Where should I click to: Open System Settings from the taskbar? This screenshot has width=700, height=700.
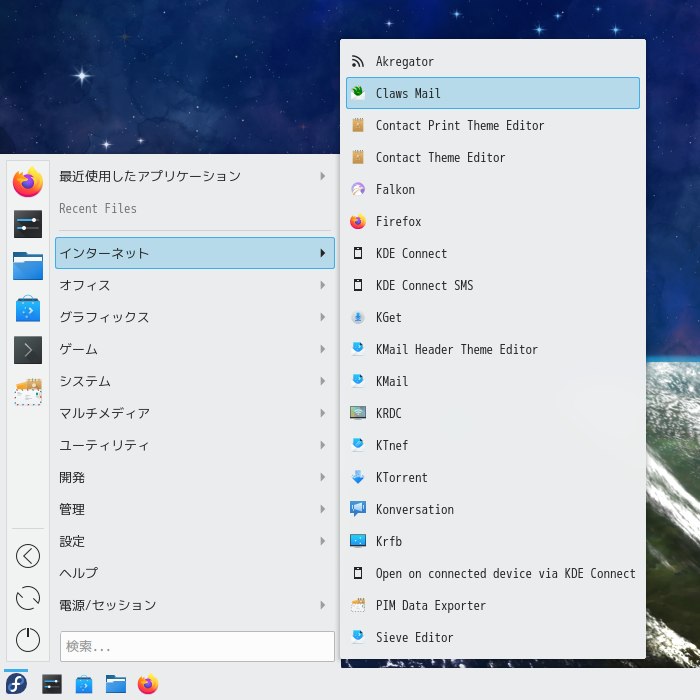[x=52, y=684]
